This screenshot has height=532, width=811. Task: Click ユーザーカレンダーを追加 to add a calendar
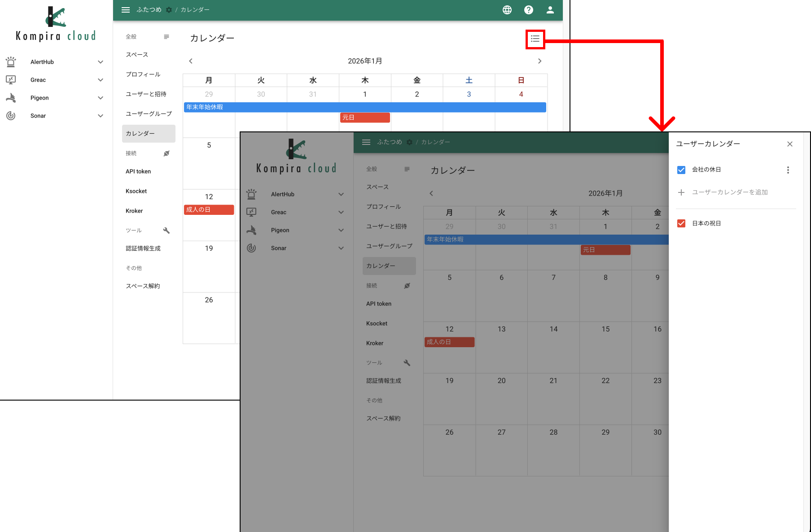click(x=730, y=192)
